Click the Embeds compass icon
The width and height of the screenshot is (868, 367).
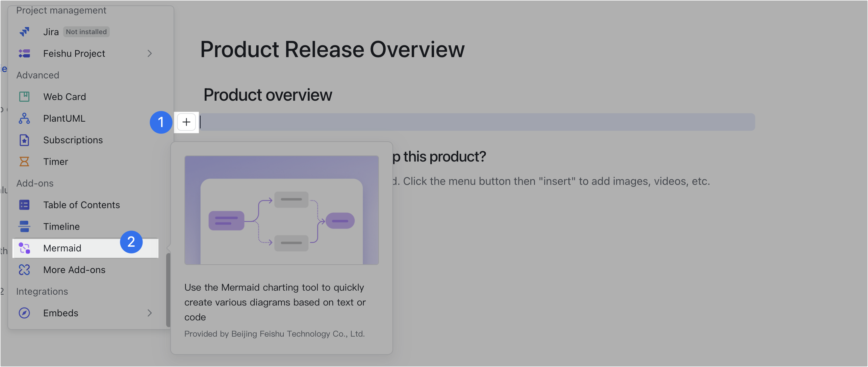(24, 313)
